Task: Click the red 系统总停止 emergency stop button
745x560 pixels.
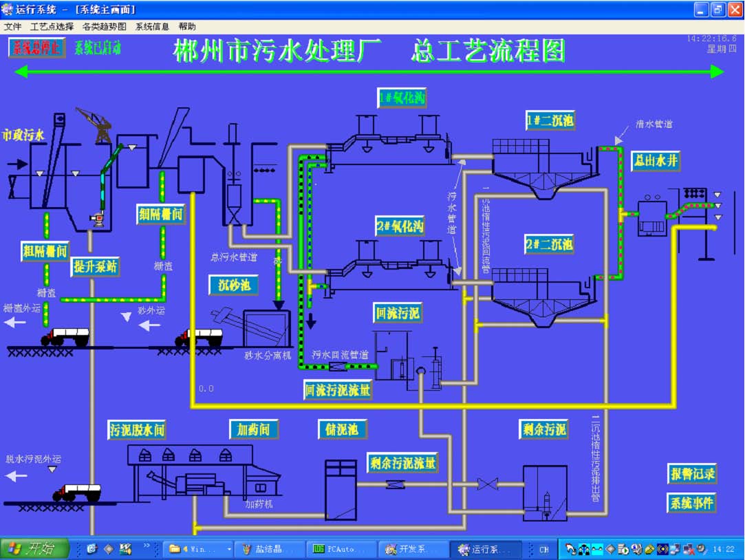Action: click(x=36, y=48)
